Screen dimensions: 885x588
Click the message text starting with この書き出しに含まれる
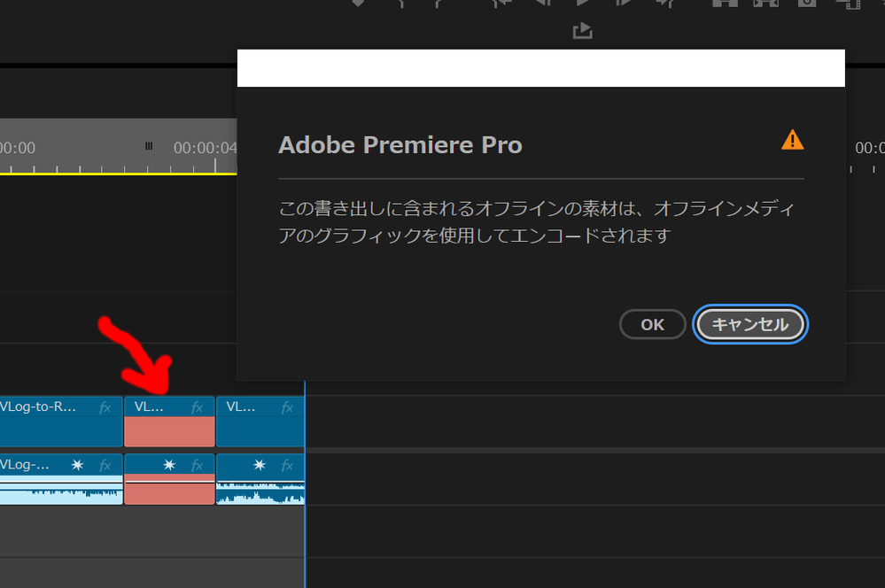537,221
